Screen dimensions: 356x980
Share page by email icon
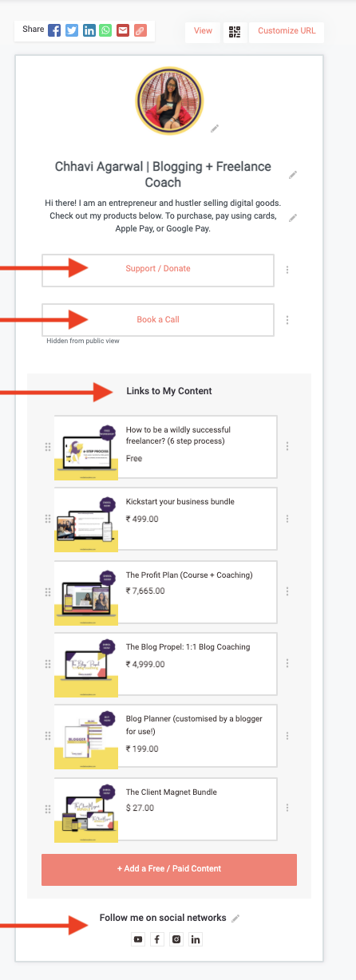[x=122, y=30]
